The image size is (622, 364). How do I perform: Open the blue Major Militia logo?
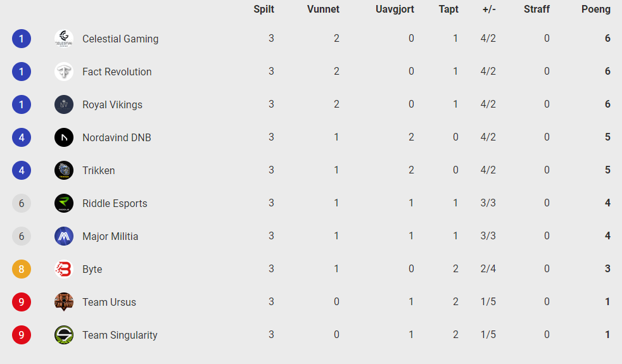[64, 236]
